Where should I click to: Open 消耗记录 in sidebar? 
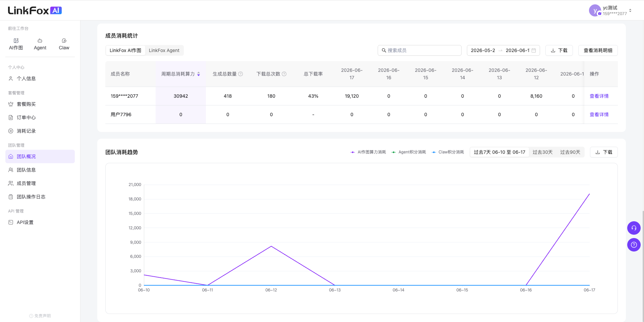coord(40,131)
